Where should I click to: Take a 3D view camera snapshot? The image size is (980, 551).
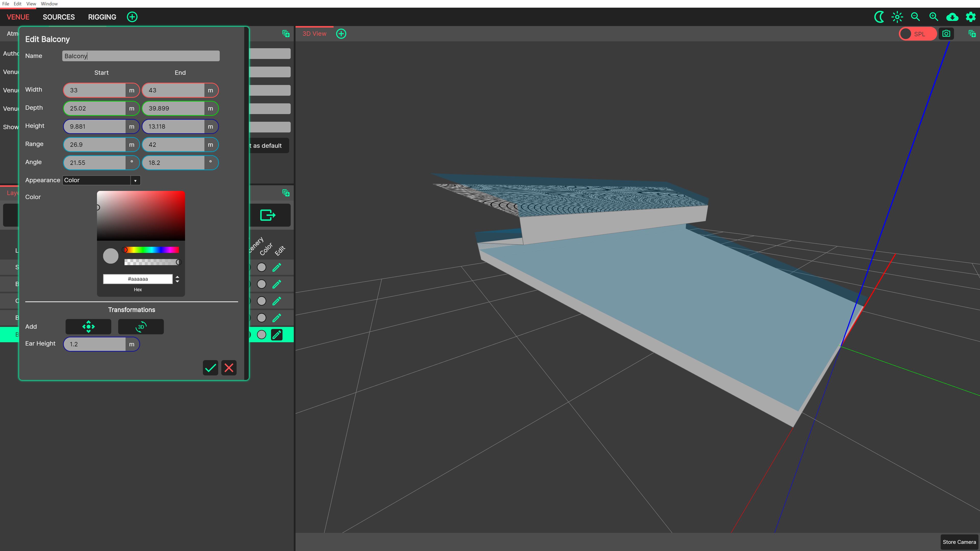(x=946, y=33)
